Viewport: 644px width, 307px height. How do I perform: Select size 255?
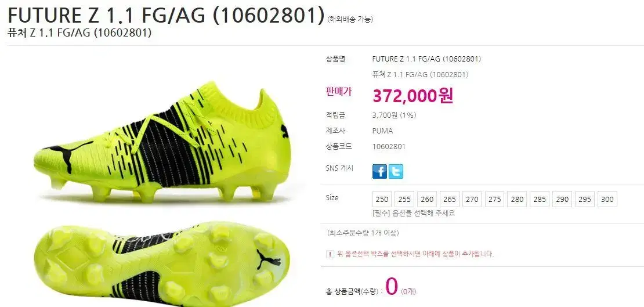[404, 199]
